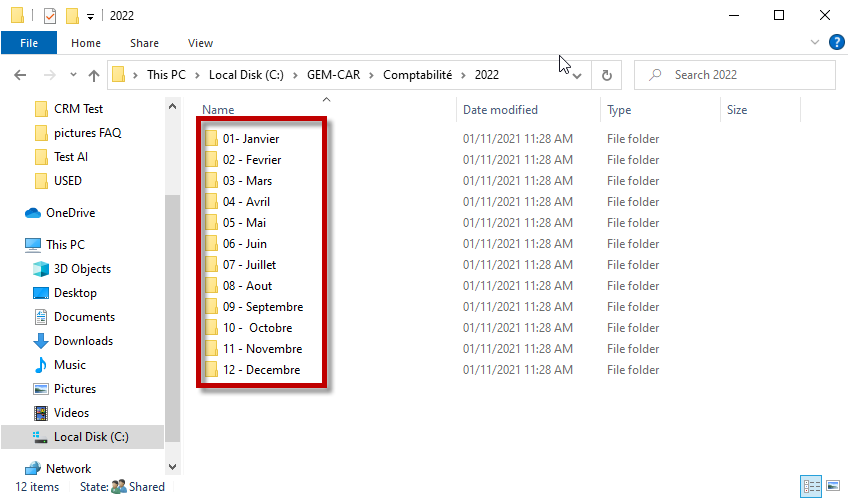Select the 03 - Mars folder
The image size is (849, 499).
(247, 181)
